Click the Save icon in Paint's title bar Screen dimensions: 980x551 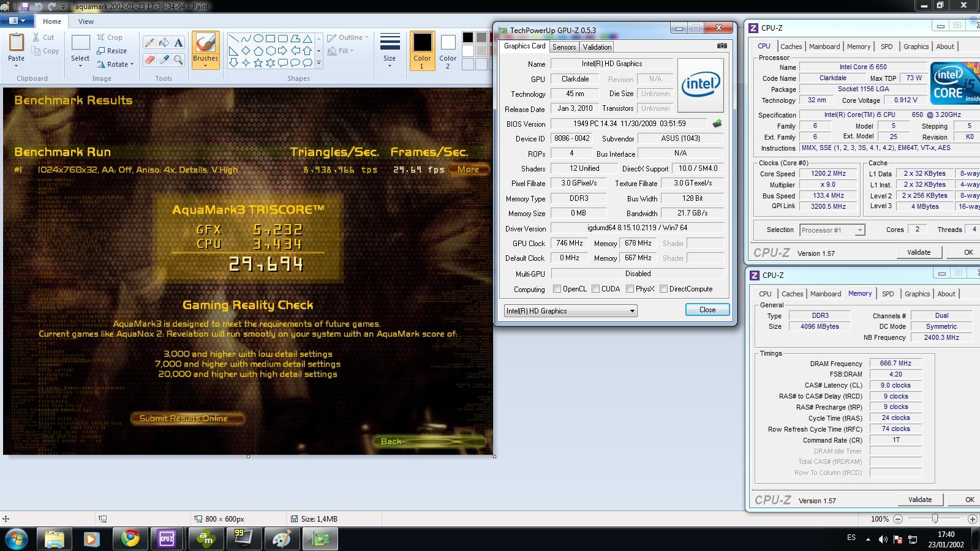tap(25, 6)
